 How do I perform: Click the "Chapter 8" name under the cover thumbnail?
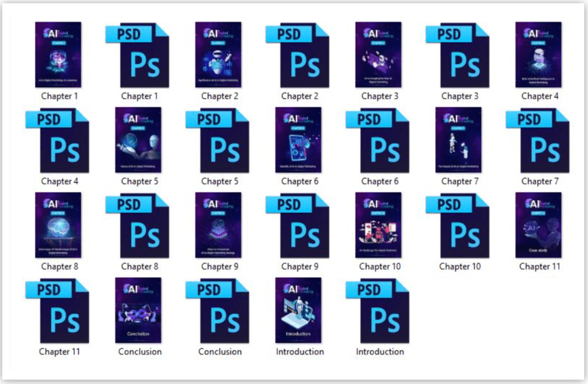[60, 266]
